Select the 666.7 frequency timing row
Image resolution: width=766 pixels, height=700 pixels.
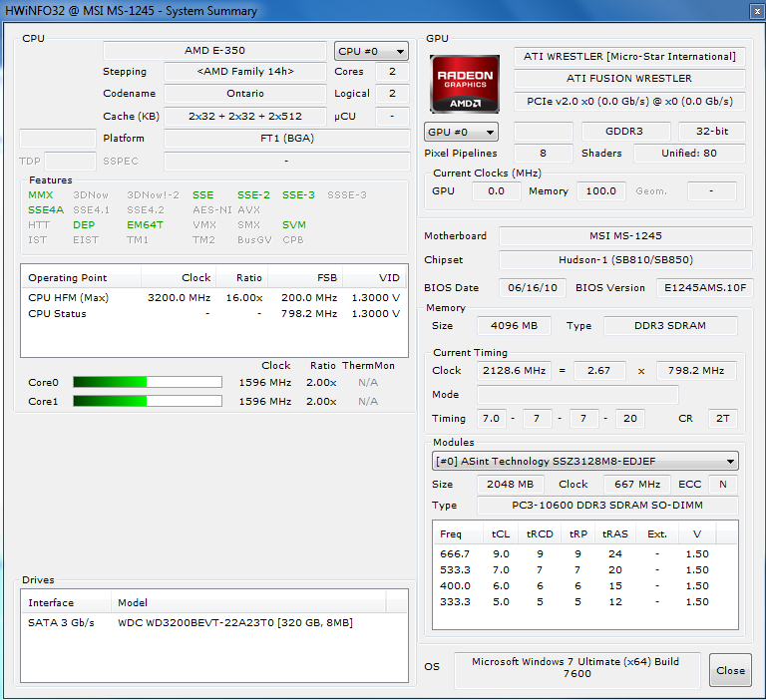pos(584,554)
